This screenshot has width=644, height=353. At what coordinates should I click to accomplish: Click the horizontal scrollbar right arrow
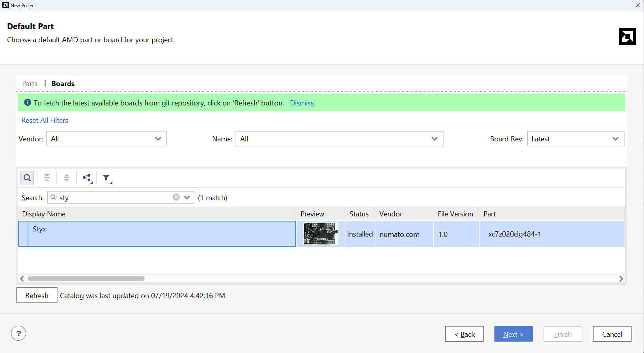[x=621, y=279]
